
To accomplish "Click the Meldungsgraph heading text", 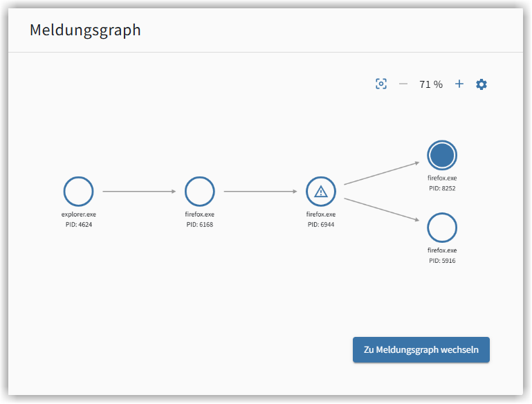I will coord(85,30).
